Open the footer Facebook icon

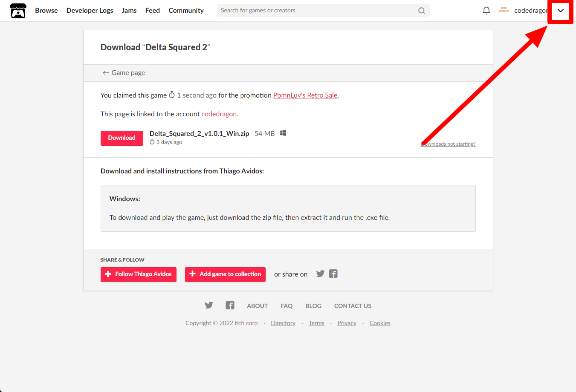click(230, 305)
